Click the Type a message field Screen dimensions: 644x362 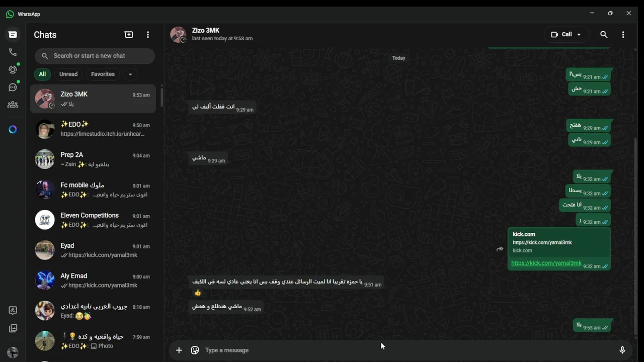pyautogui.click(x=408, y=350)
